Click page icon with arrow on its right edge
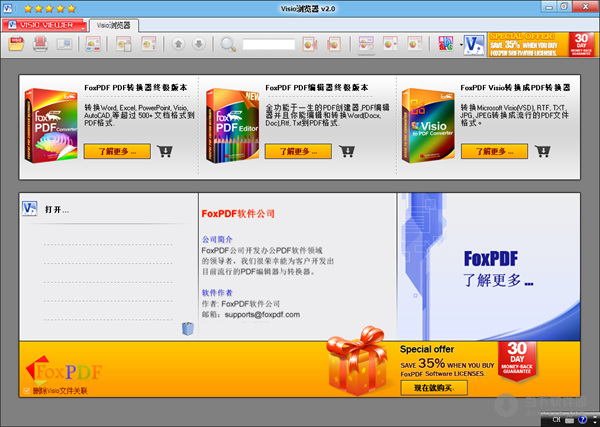 pos(310,44)
